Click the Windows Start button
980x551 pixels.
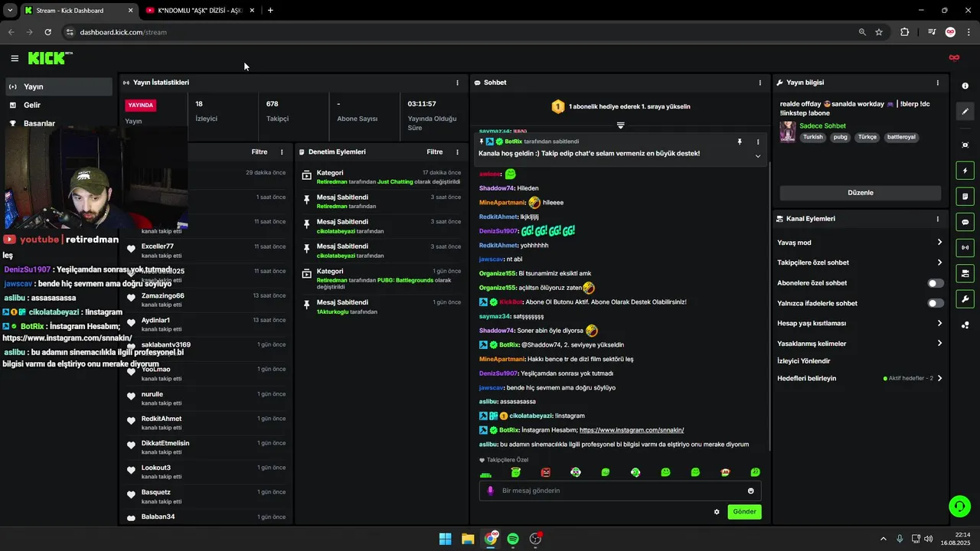pos(445,539)
